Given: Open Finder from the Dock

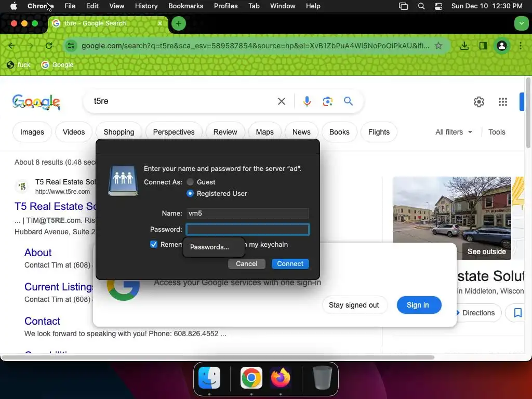Looking at the screenshot, I should 209,378.
